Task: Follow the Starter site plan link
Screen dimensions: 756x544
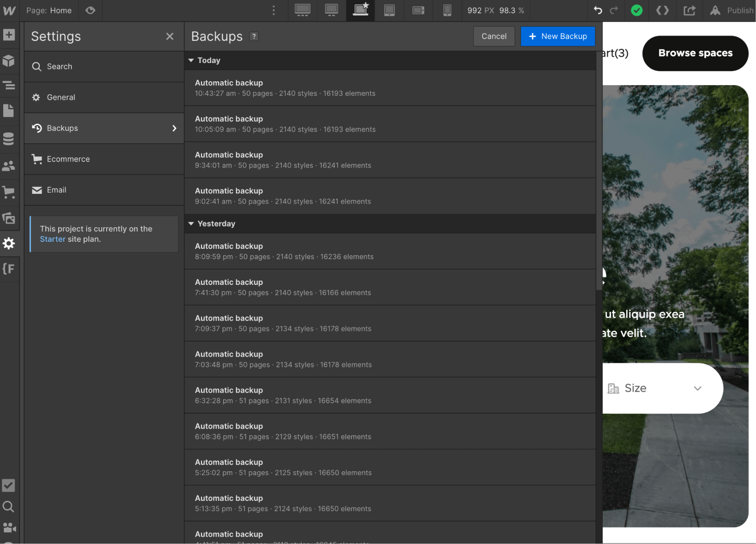Action: [x=52, y=239]
